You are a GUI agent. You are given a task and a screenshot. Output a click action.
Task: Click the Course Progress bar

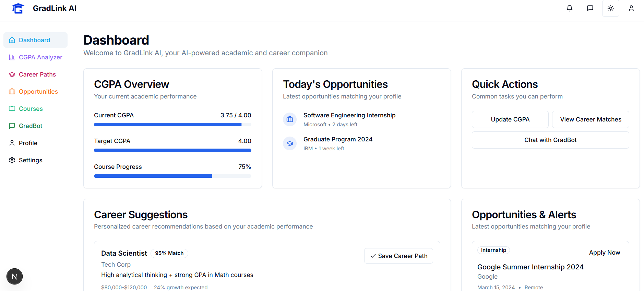(x=172, y=176)
